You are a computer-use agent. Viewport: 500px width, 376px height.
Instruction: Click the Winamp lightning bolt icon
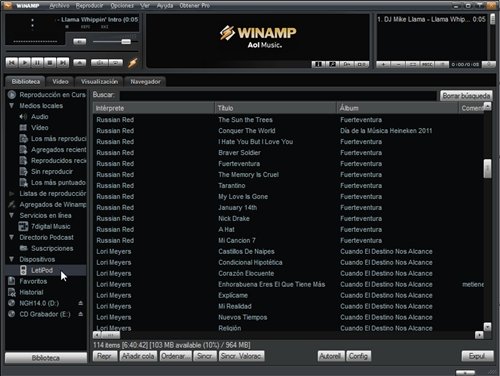133,63
